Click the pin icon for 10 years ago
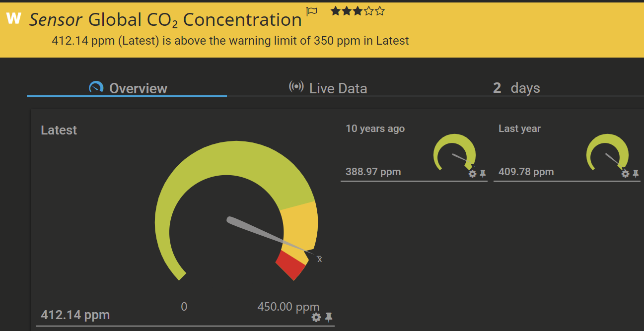The image size is (644, 331). pyautogui.click(x=483, y=174)
